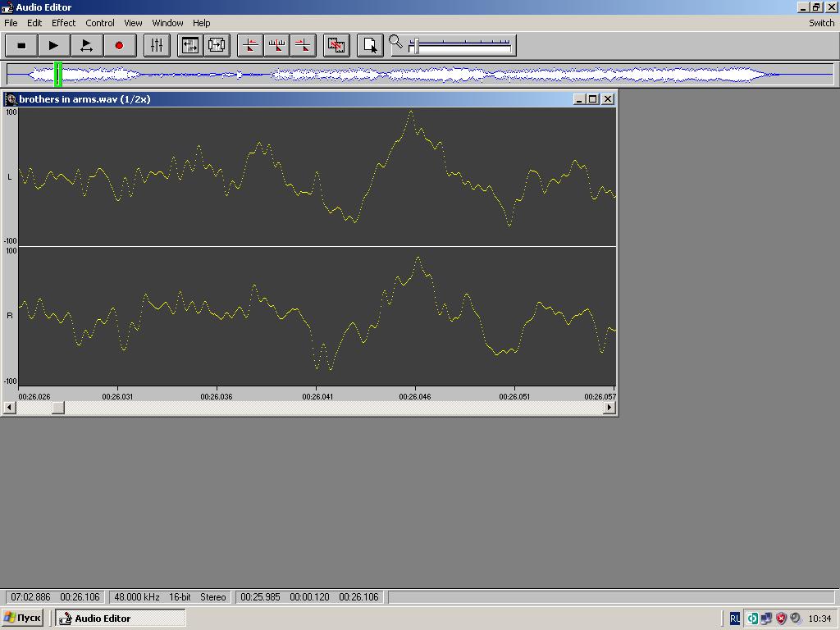Click the middle ruler marker icon
Image resolution: width=840 pixels, height=630 pixels.
(276, 46)
